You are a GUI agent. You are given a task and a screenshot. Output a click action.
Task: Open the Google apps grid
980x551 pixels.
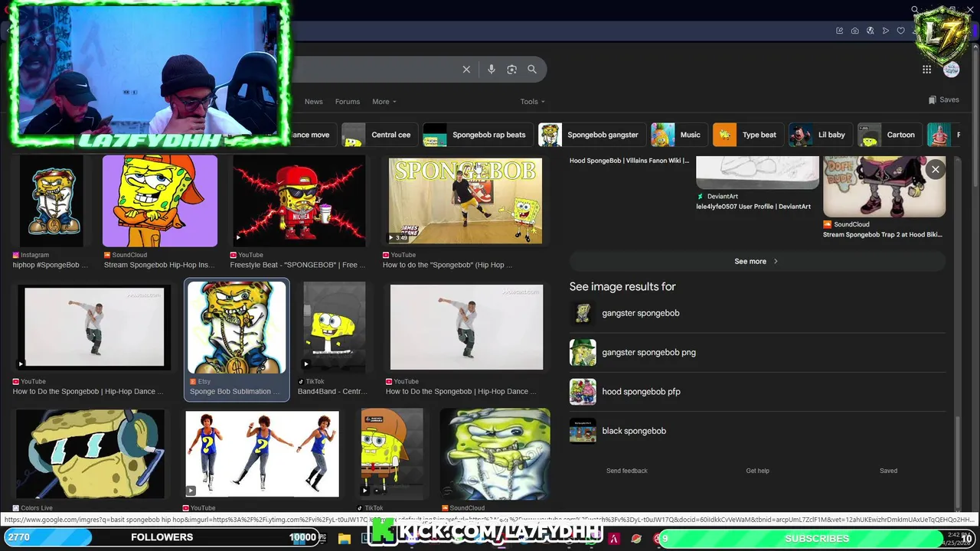(x=926, y=70)
